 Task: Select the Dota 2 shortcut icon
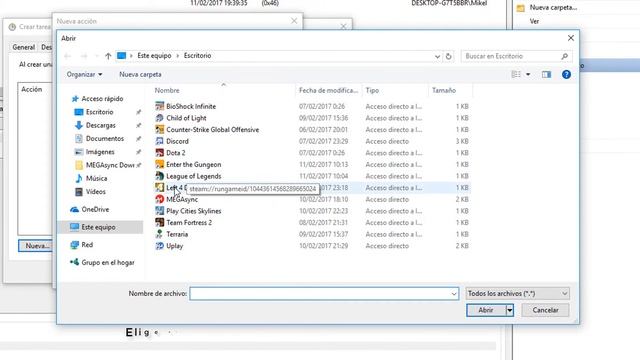click(160, 153)
